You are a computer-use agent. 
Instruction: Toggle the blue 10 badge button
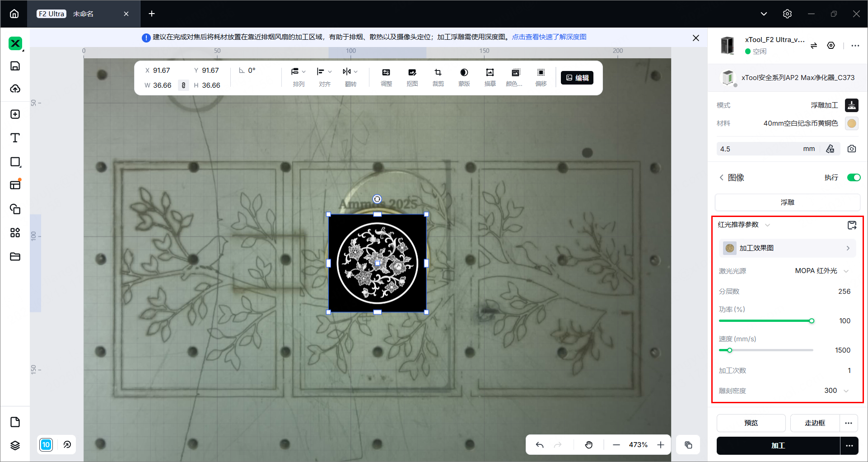click(46, 445)
